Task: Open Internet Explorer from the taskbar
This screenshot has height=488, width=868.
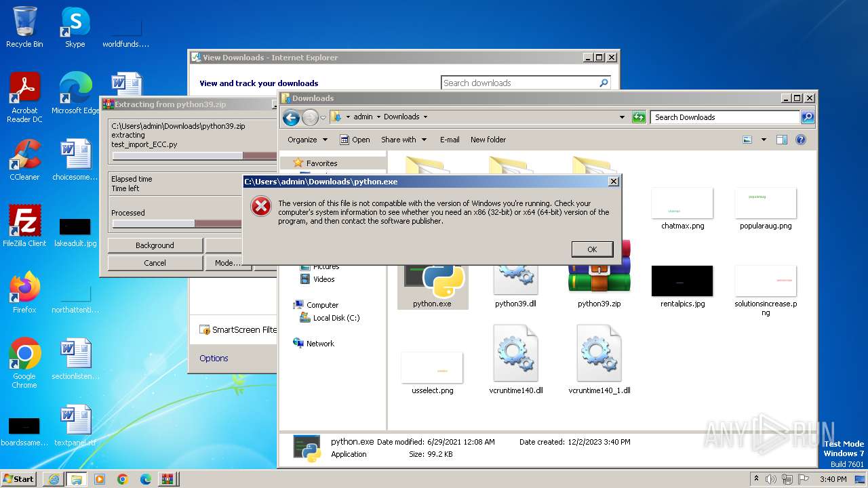Action: [54, 479]
